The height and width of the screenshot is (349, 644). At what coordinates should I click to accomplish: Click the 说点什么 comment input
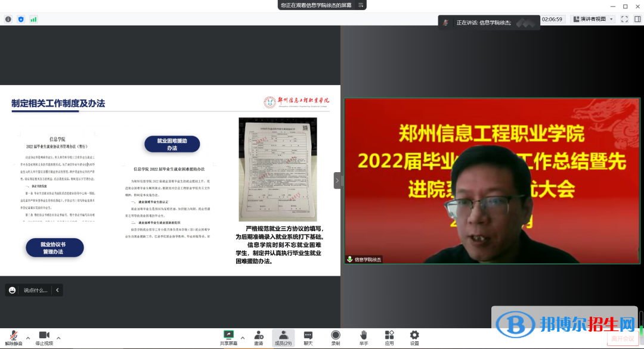35,291
